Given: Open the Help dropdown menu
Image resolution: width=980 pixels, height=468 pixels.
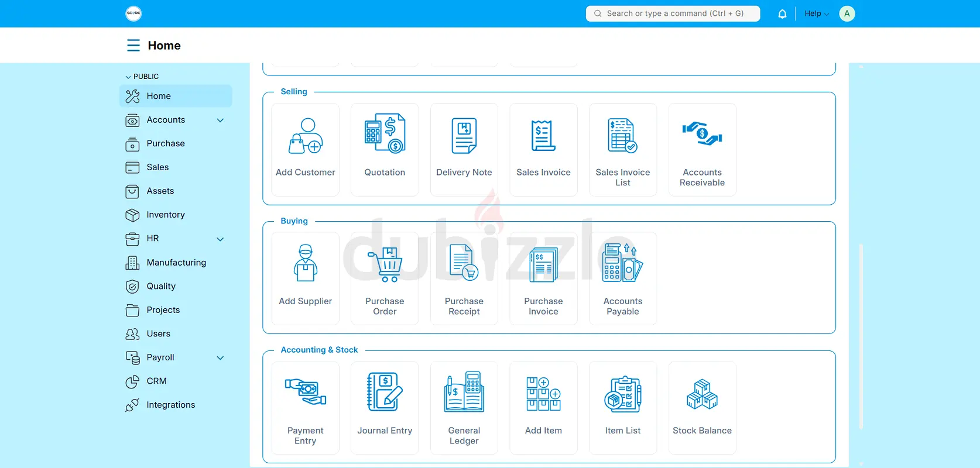Looking at the screenshot, I should [x=816, y=14].
